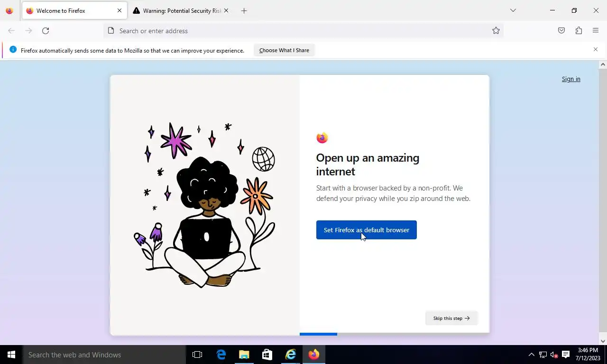This screenshot has width=607, height=364.
Task: Open the Action Center notifications icon
Action: [565, 355]
